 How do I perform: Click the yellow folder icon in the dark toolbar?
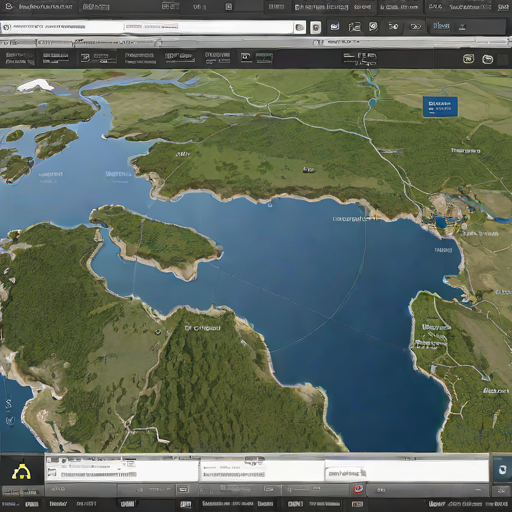click(x=487, y=59)
